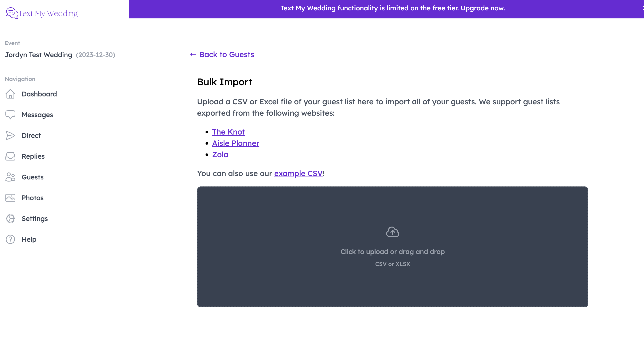This screenshot has width=644, height=363.
Task: Open the Settings navigation item
Action: coord(34,219)
